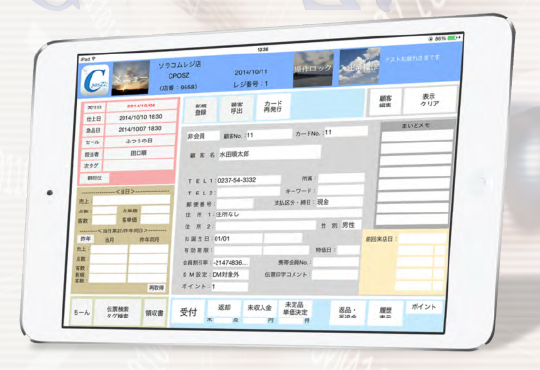Open the DM設定 field showing DM対象外

(230, 275)
